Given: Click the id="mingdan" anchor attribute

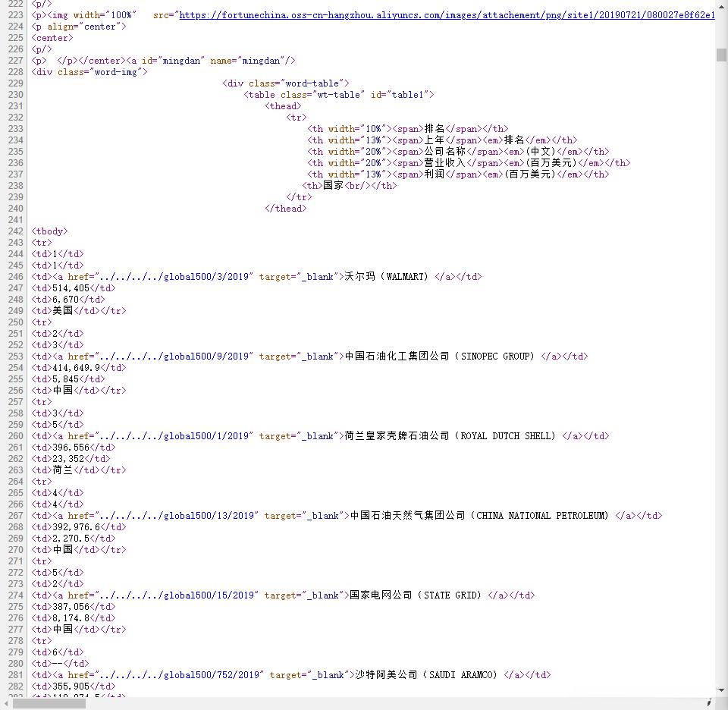Looking at the screenshot, I should [173, 61].
